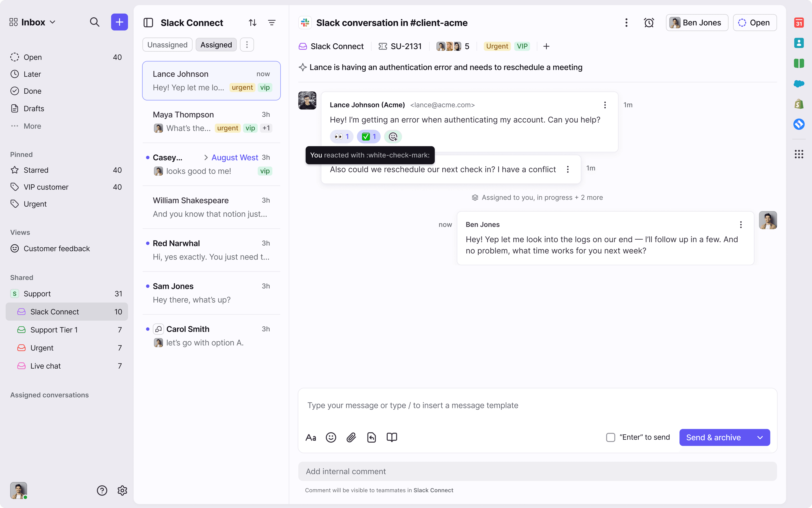Image resolution: width=812 pixels, height=508 pixels.
Task: Click the Slack Connect inbox label in header
Action: point(331,46)
